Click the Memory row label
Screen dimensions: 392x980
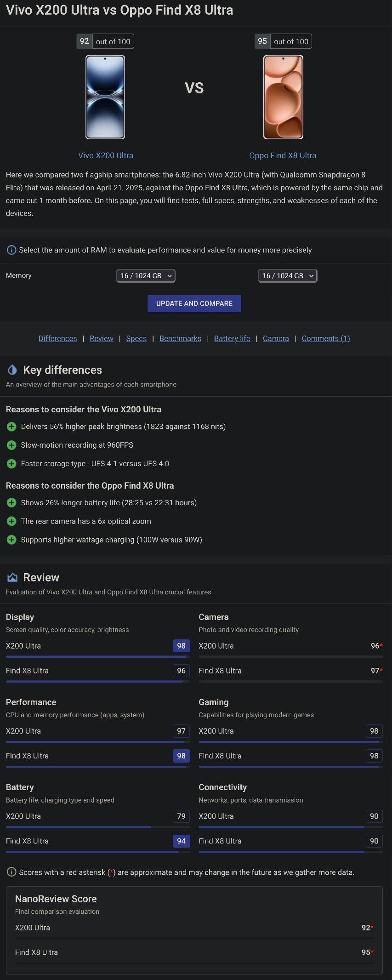point(19,275)
